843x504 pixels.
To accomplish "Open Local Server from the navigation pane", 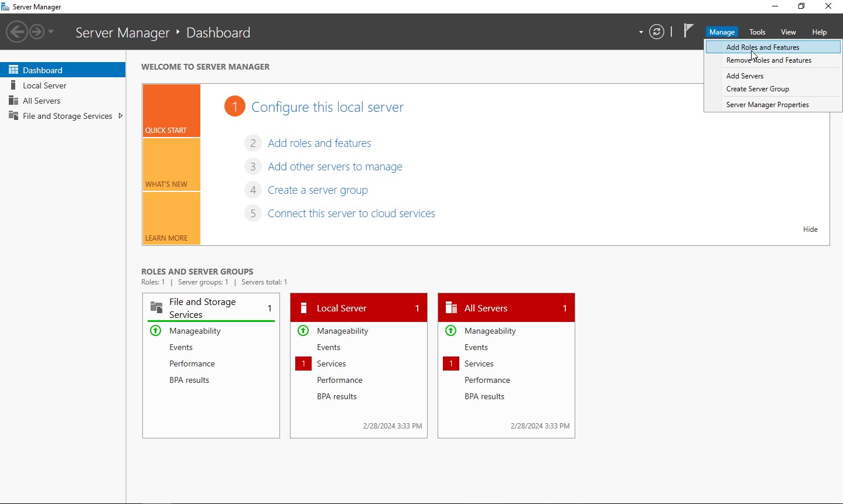I will (x=44, y=85).
